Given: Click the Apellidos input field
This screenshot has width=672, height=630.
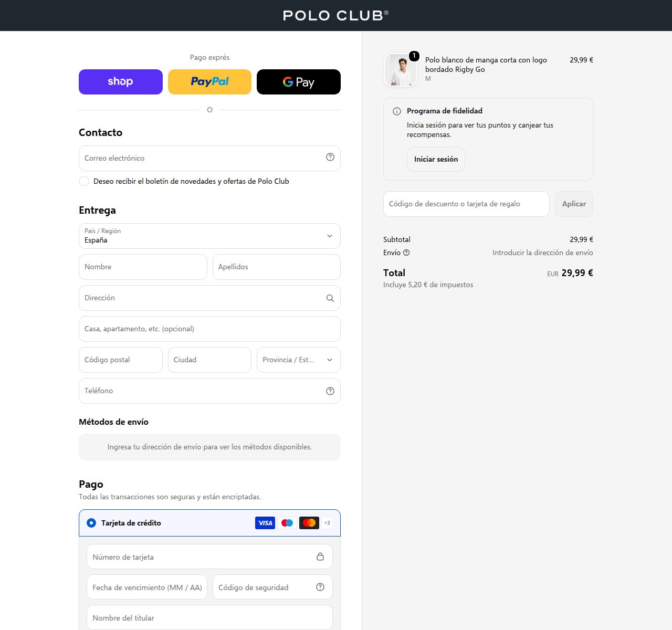Looking at the screenshot, I should coord(277,267).
